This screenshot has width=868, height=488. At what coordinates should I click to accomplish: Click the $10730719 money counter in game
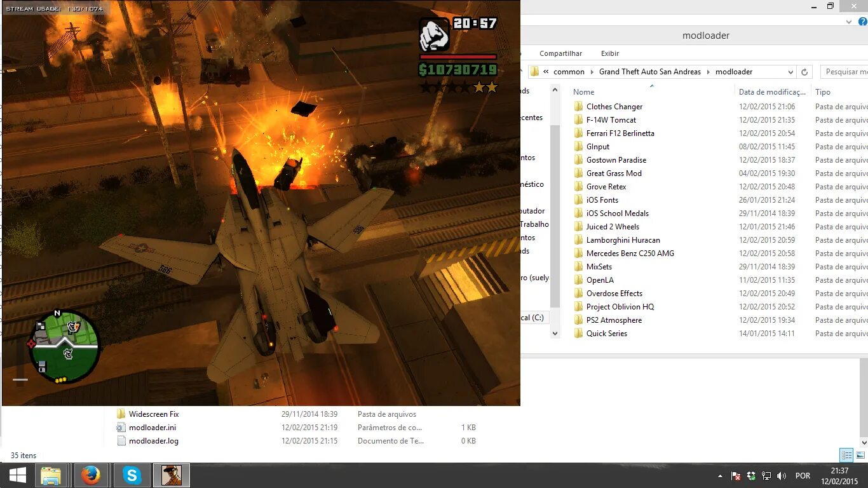pyautogui.click(x=458, y=70)
